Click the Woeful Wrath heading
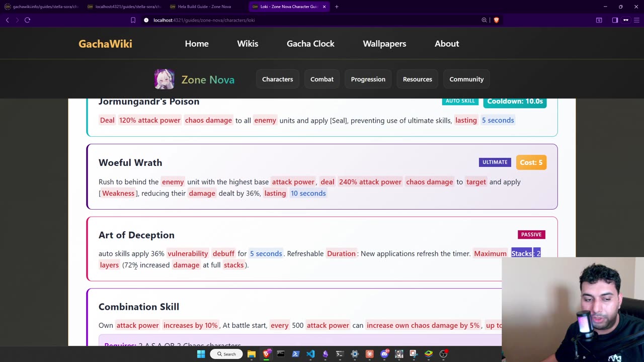The width and height of the screenshot is (644, 362). click(x=130, y=162)
